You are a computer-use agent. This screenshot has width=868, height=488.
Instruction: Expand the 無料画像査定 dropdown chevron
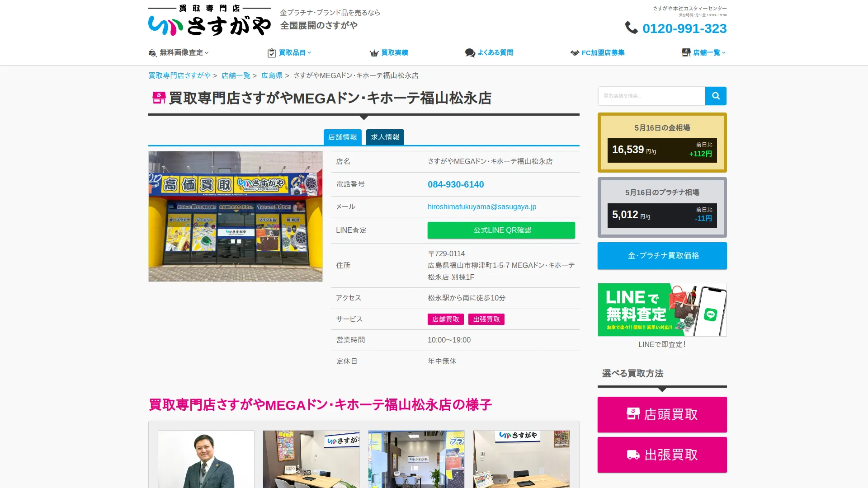207,53
